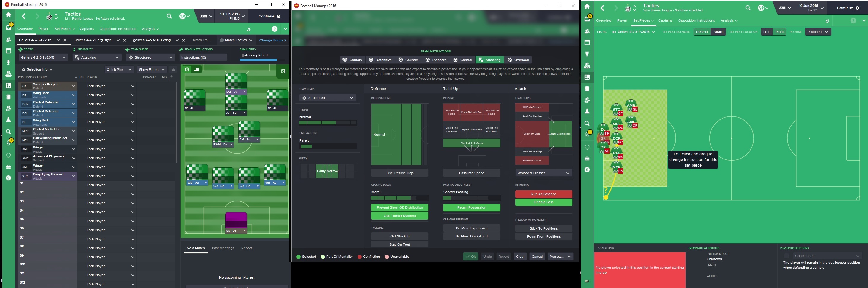Select Overload mentality tab
Image resolution: width=868 pixels, height=288 pixels.
coord(518,60)
